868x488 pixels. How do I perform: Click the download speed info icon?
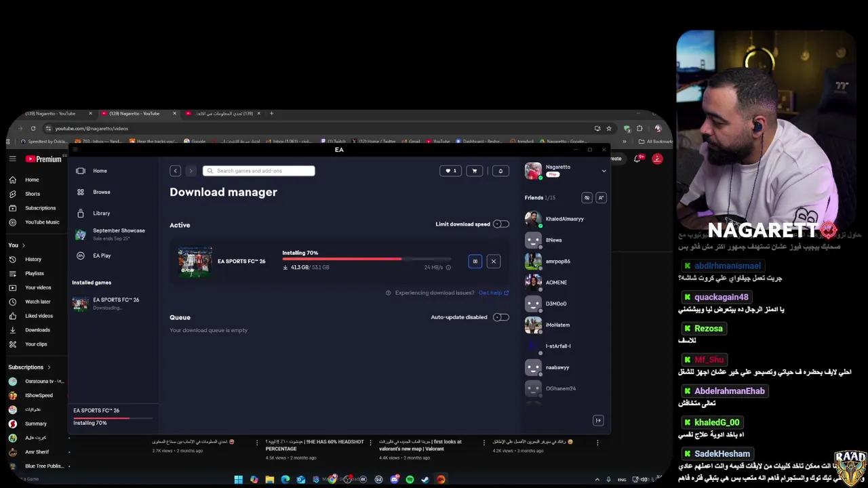[448, 268]
